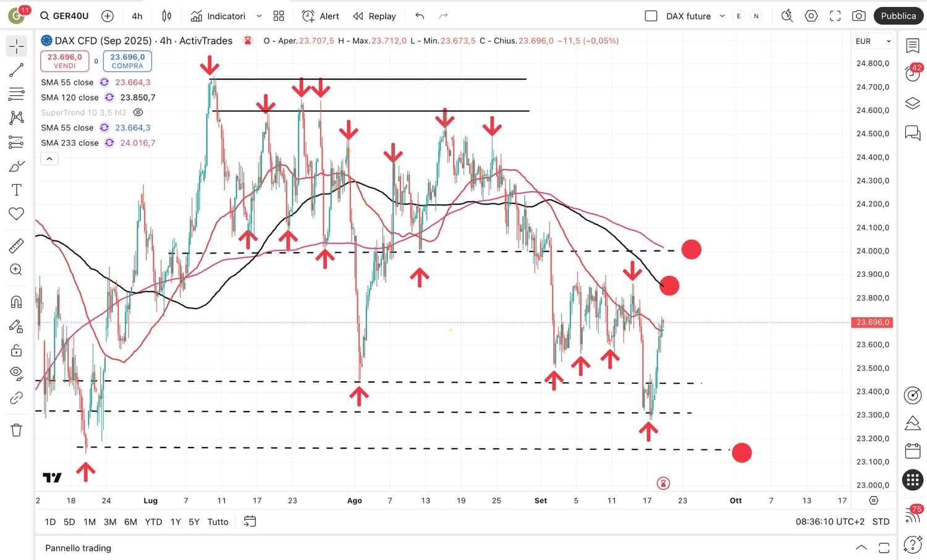
Task: Open the Fibonacci retracement tool
Action: pos(17,94)
